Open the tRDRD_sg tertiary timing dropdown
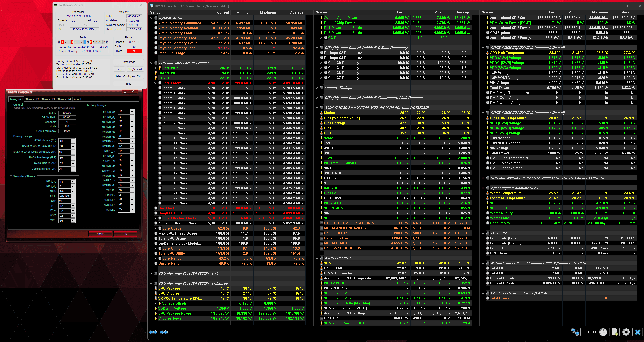The width and height of the screenshot is (644, 342). 132,112
